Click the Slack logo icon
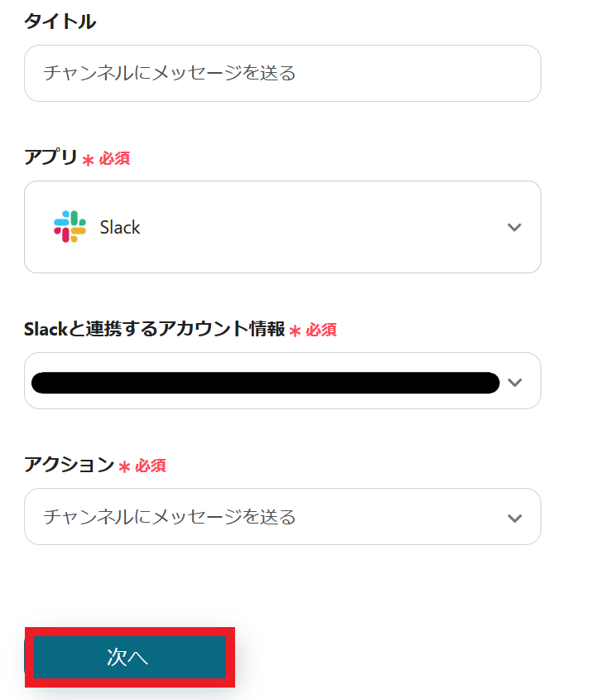Screen dimensions: 596x700 click(70, 227)
